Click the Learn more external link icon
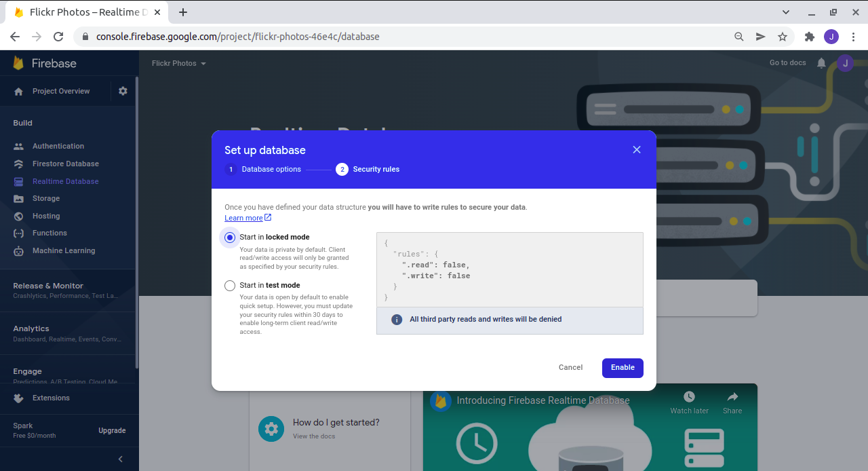The image size is (868, 471). 268,218
